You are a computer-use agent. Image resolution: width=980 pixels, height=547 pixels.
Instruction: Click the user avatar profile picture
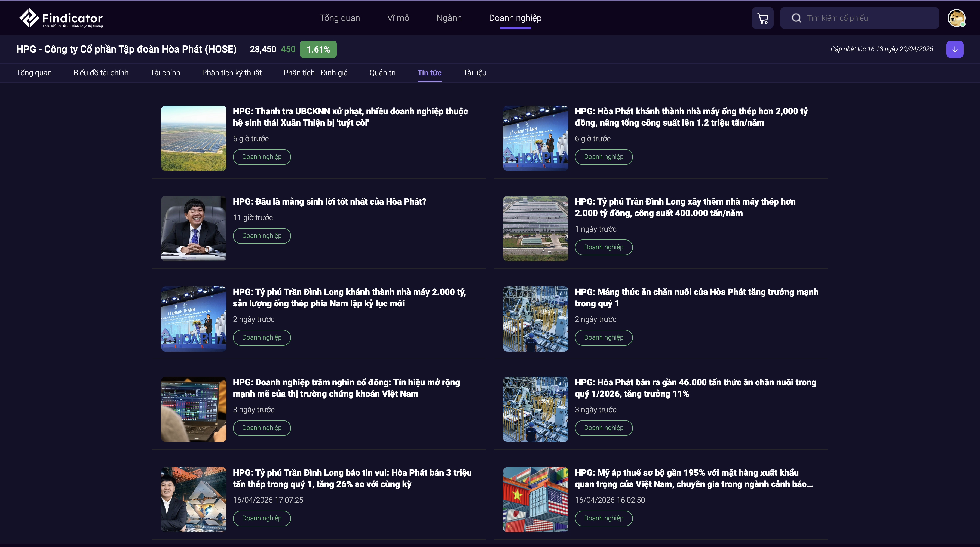tap(956, 18)
